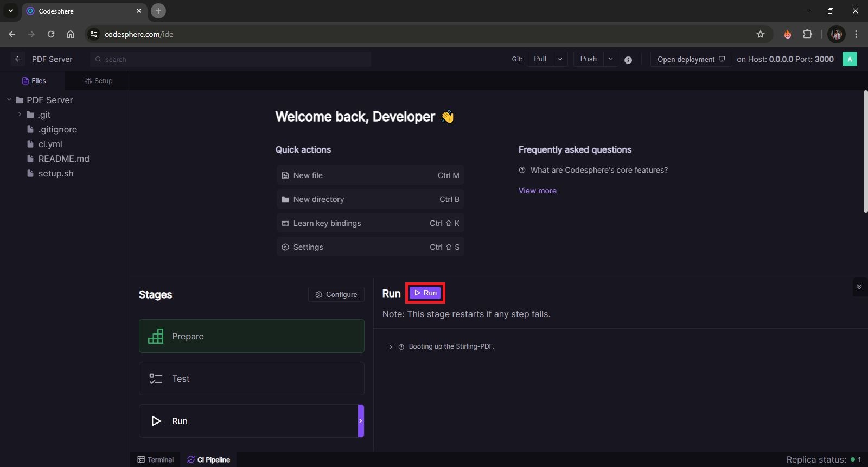868x467 pixels.
Task: Open Chrome's three-dot menu
Action: tap(856, 34)
